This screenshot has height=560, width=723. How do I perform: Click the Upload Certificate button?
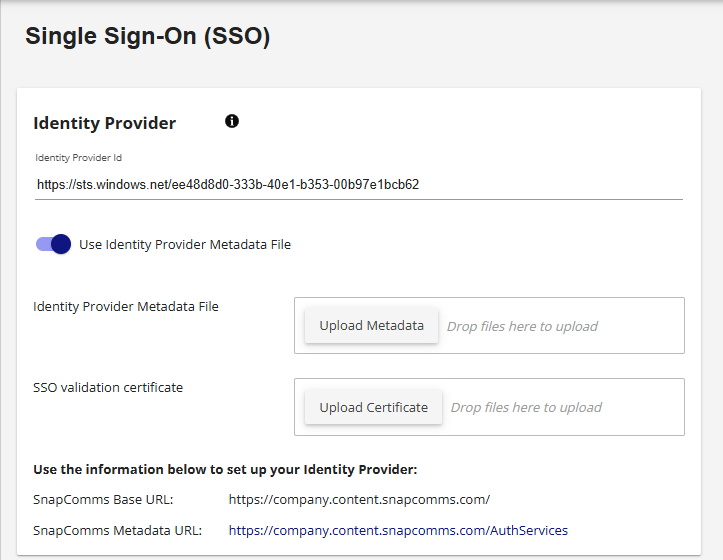pos(373,407)
